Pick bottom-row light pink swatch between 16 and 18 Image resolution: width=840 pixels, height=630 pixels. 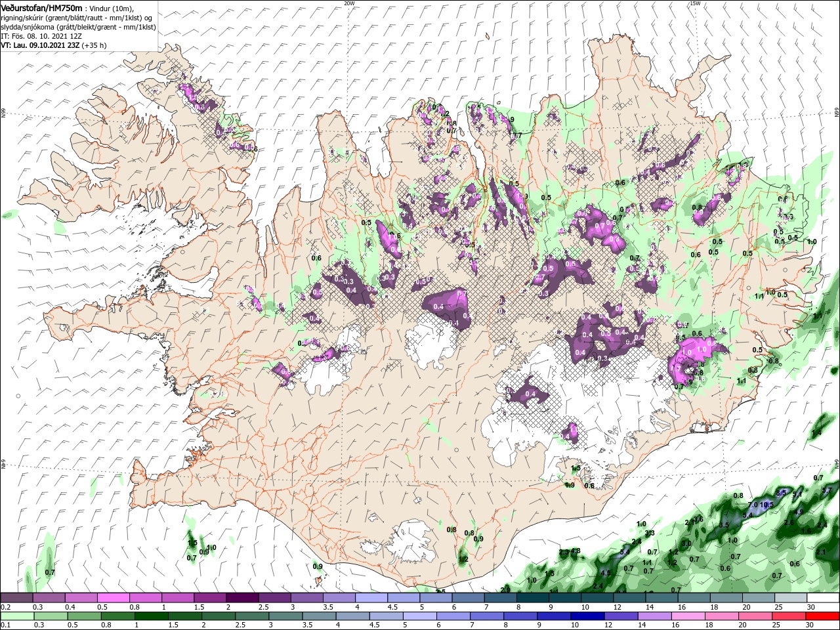pos(688,616)
